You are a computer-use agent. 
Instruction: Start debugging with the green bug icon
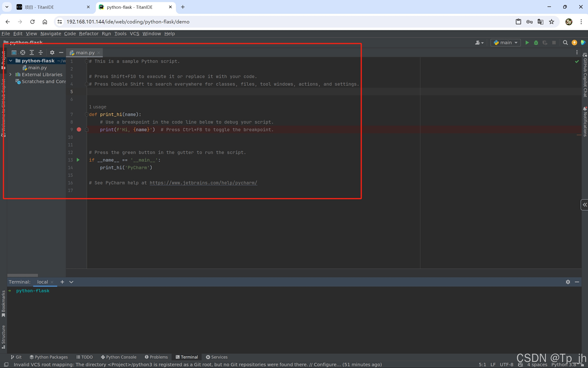point(536,43)
